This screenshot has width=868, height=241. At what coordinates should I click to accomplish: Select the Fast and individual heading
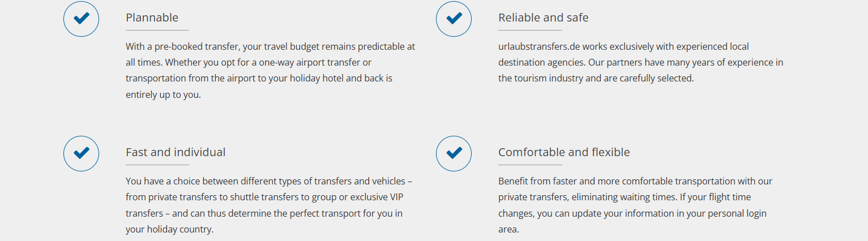(x=176, y=152)
